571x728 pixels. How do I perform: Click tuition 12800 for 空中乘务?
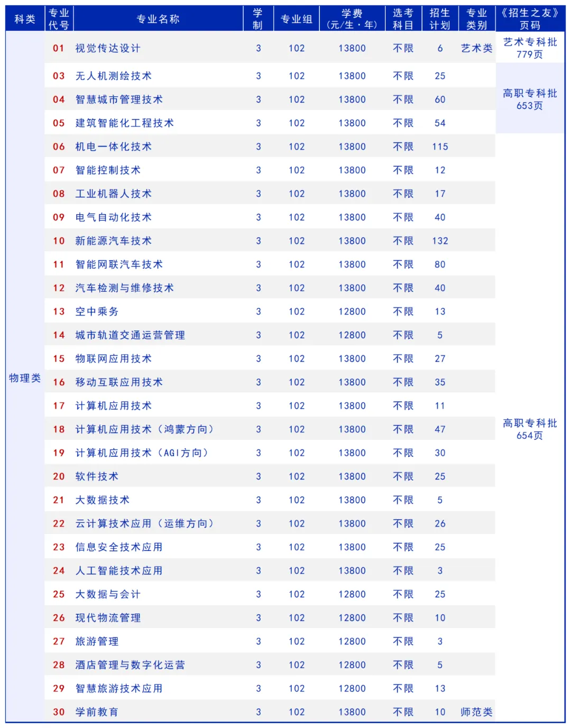point(352,311)
